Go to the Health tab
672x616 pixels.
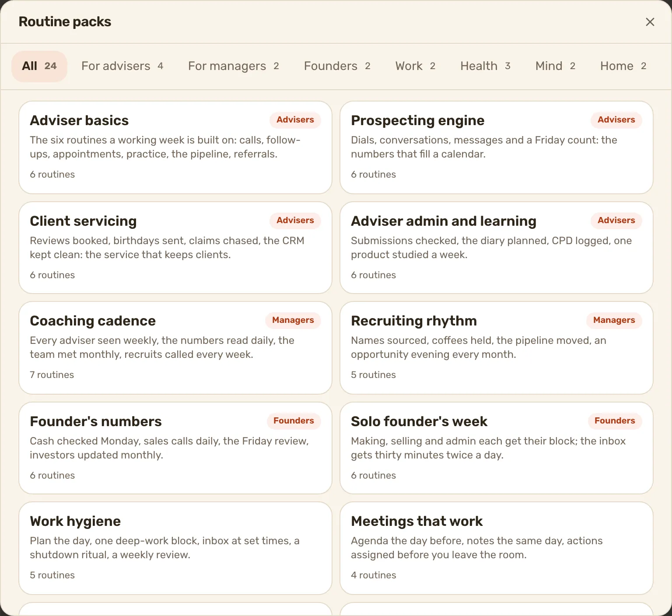486,66
